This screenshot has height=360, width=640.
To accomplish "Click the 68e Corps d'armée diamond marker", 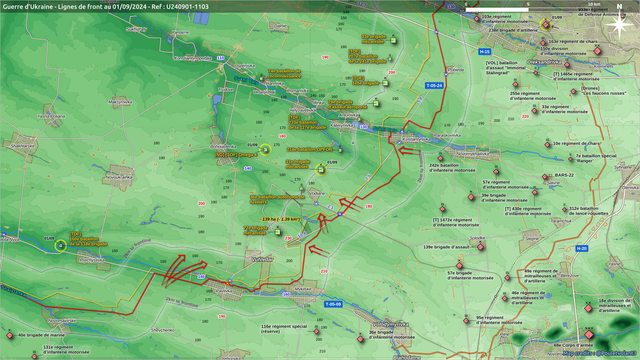I will click(589, 335).
